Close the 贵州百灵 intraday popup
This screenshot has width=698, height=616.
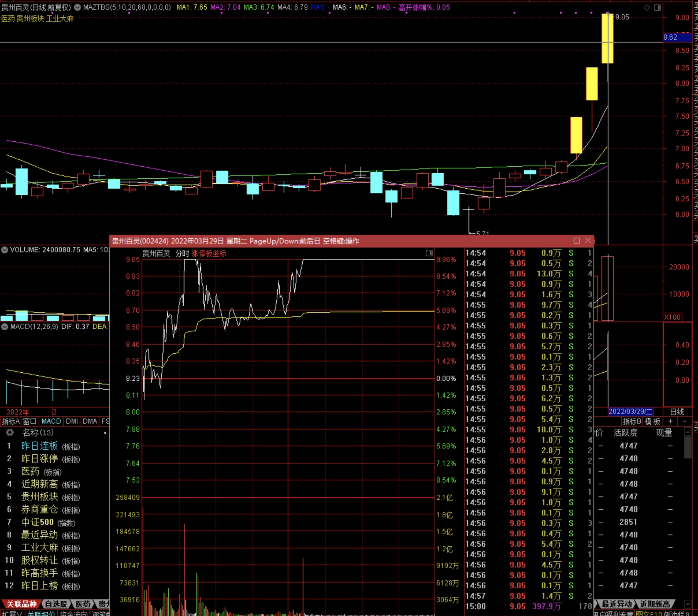coord(588,241)
